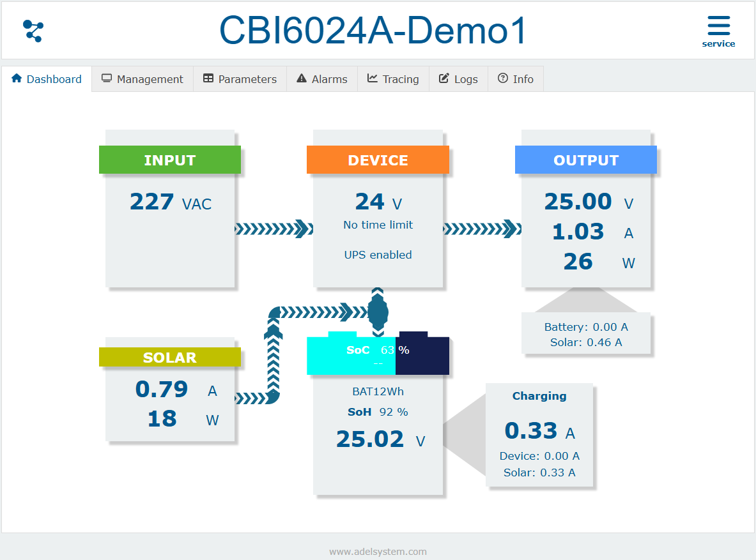Click the Alarms warning triangle icon

pos(302,78)
